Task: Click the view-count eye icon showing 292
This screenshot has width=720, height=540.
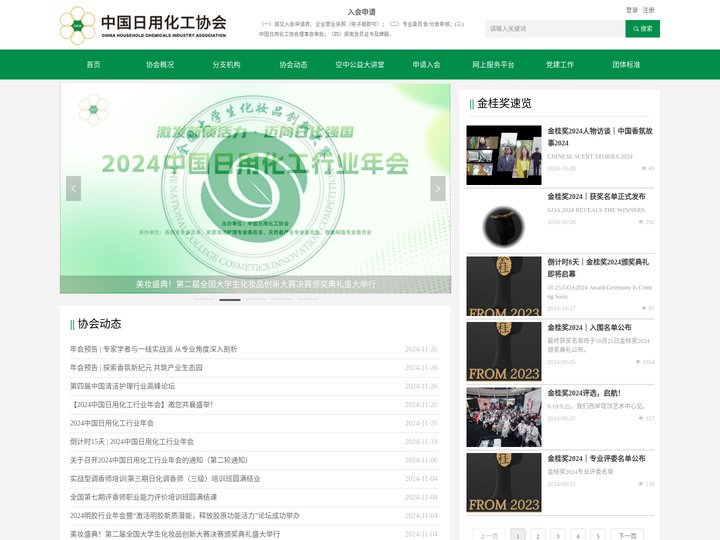Action: [x=641, y=222]
